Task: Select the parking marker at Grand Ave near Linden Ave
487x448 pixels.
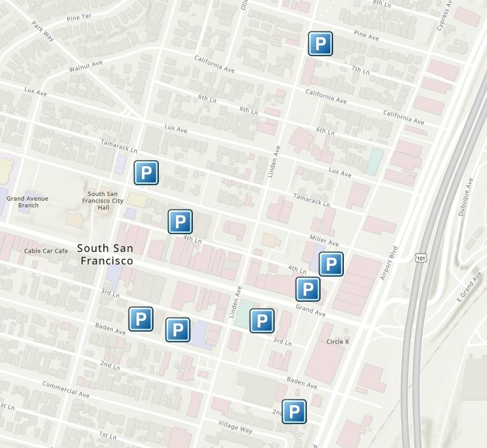Action: (307, 288)
